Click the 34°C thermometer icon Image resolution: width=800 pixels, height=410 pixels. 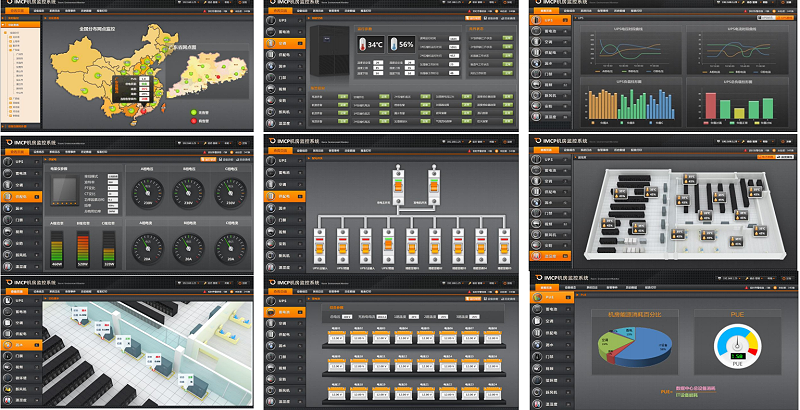[x=363, y=45]
